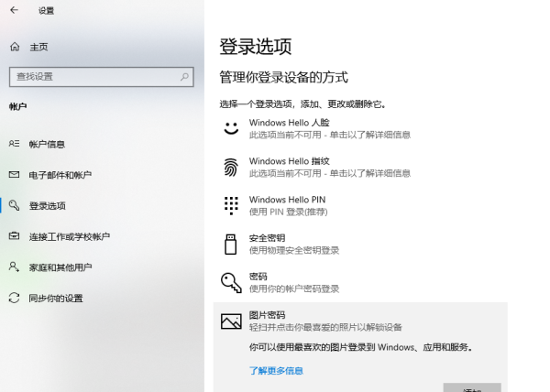Click the envelope icon for 电子邮件和帐户
The height and width of the screenshot is (392, 550).
[x=14, y=174]
